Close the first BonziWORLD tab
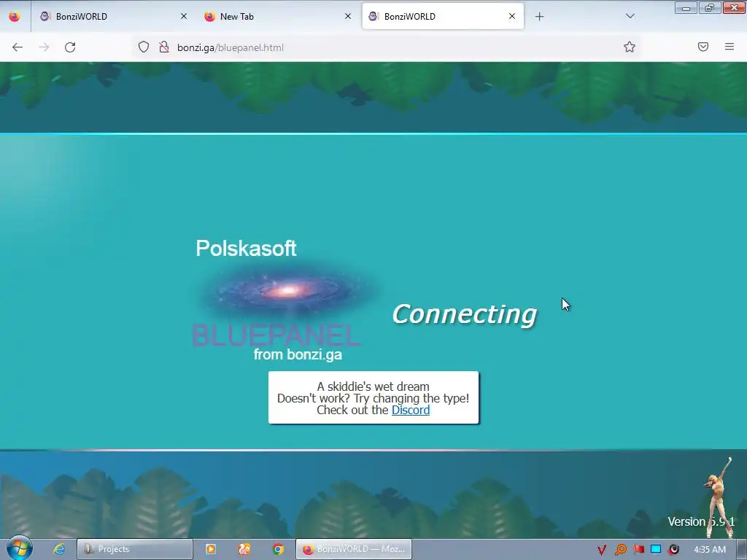747x560 pixels. [x=184, y=17]
